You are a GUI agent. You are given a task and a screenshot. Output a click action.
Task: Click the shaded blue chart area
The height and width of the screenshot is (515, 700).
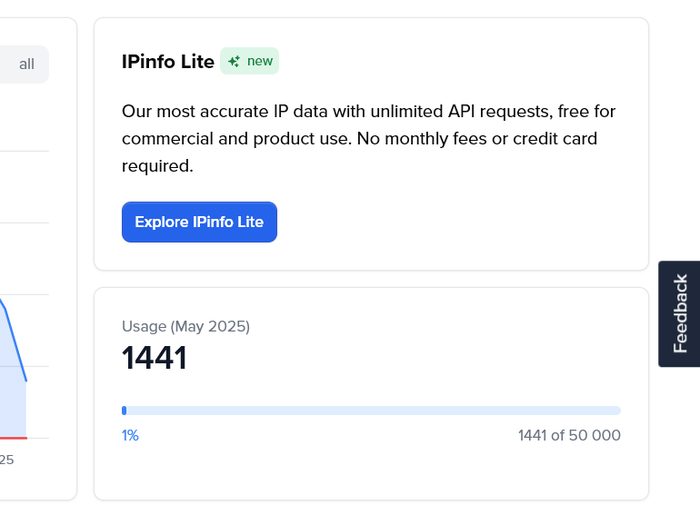pyautogui.click(x=12, y=400)
